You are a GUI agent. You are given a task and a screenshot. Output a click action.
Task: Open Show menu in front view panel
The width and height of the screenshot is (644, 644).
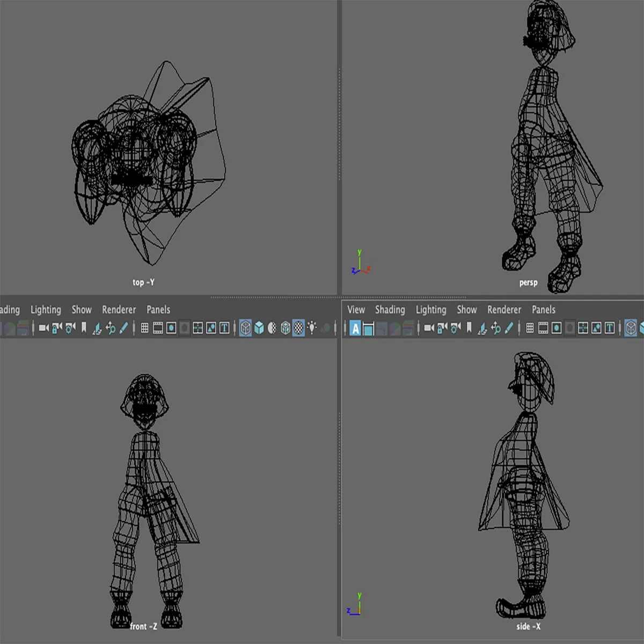pyautogui.click(x=82, y=310)
